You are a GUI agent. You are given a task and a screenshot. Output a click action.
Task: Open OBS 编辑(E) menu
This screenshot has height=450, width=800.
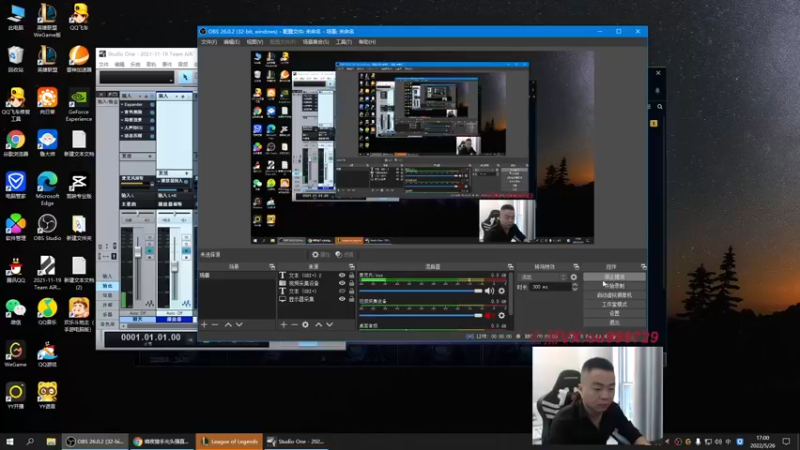(231, 42)
